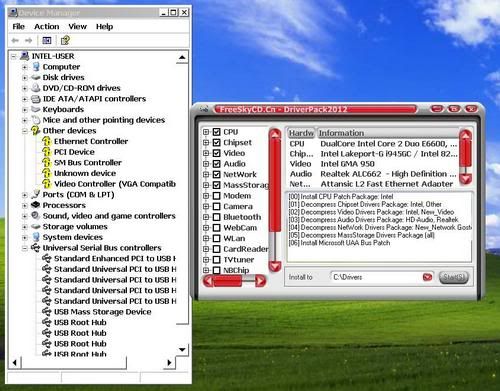Viewport: 500px width, 391px height.
Task: Open the View menu in Device Manager
Action: 78,26
